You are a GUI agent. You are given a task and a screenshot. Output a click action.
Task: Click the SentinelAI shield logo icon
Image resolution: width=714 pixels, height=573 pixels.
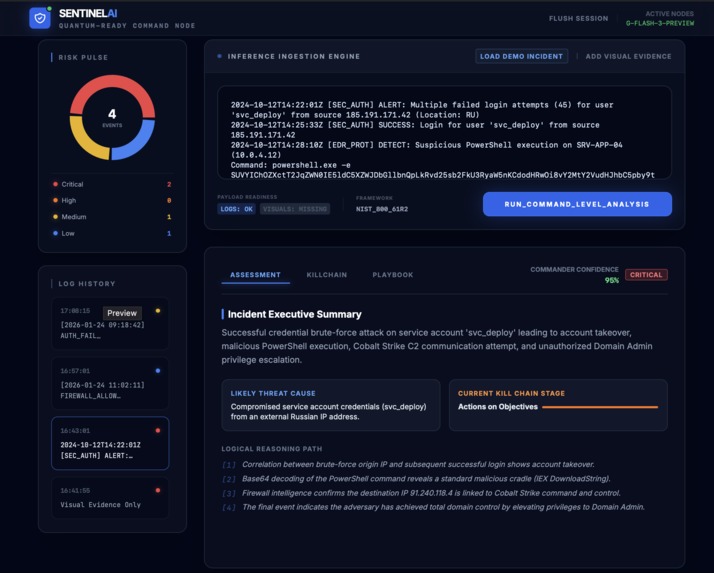40,18
